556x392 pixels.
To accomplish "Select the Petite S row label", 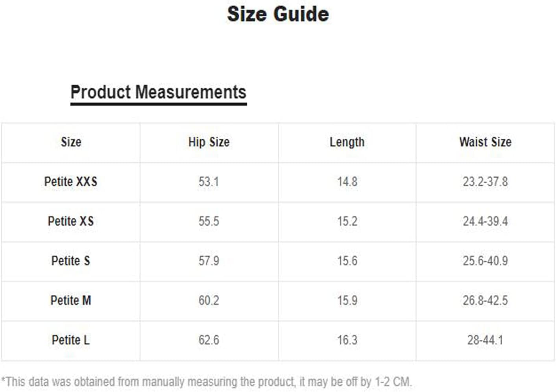I will [x=71, y=261].
